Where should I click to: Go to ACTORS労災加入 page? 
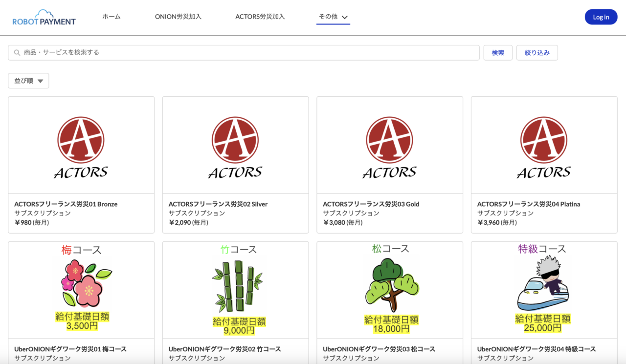260,17
